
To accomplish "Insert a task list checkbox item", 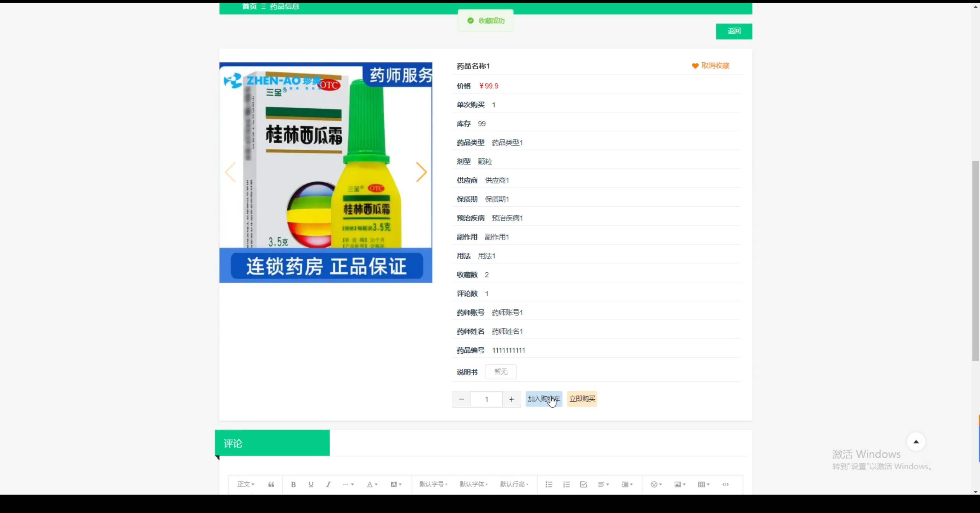I will click(583, 484).
